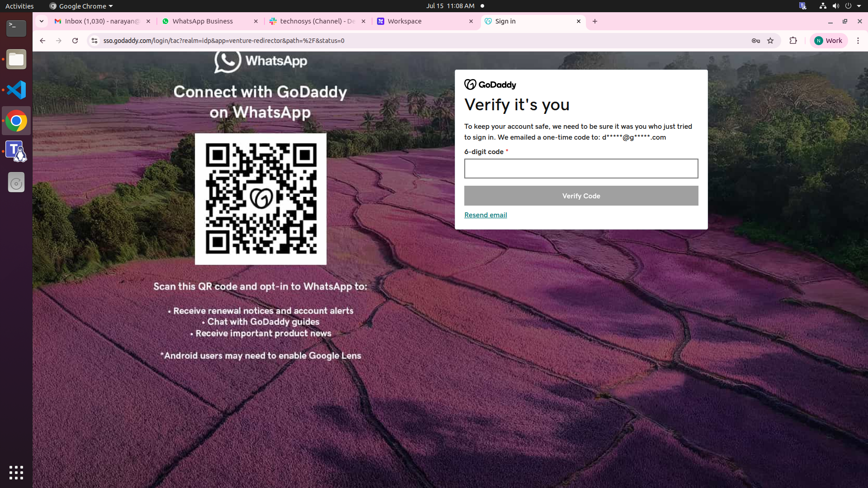The width and height of the screenshot is (868, 488).
Task: Go back using the back arrow
Action: 42,41
